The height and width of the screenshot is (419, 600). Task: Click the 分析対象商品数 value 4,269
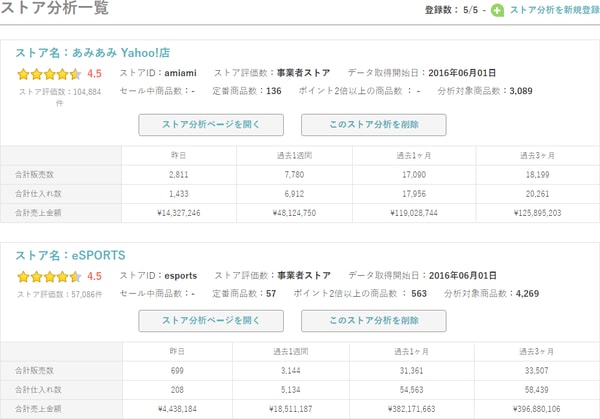[527, 293]
